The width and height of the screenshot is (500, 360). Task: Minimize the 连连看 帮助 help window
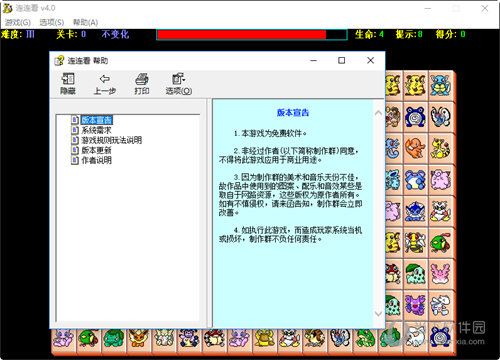click(x=313, y=60)
